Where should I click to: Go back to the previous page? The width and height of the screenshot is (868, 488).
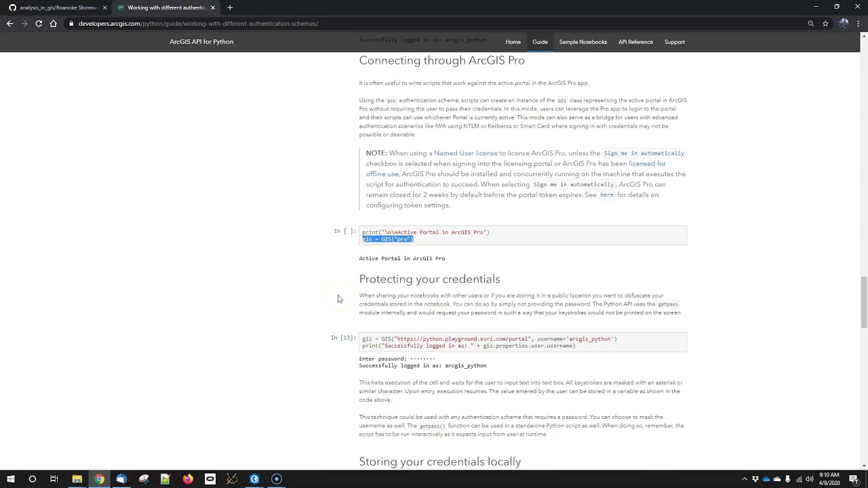pos(9,24)
